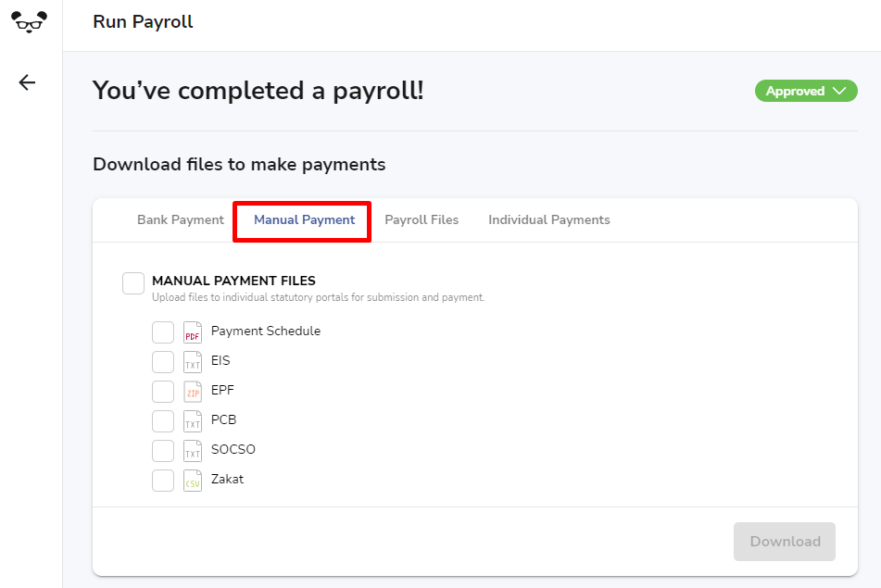Select the Individual Payments tab

pyautogui.click(x=549, y=219)
